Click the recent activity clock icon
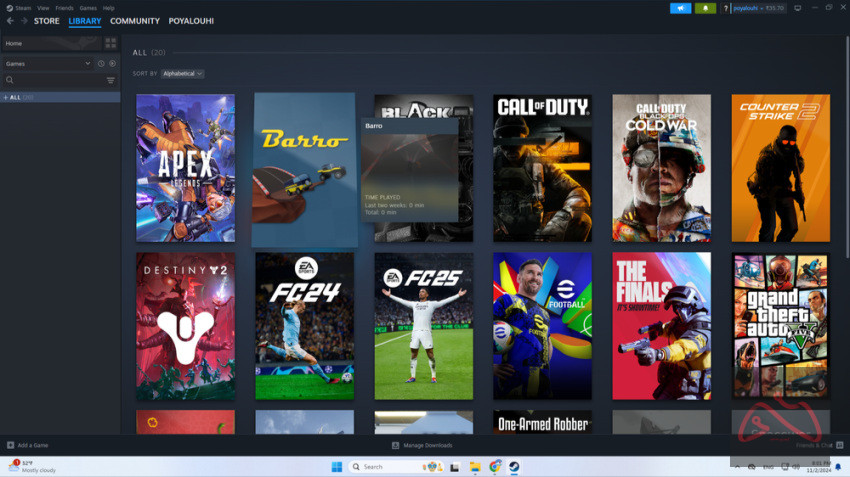This screenshot has width=850, height=477. 101,63
